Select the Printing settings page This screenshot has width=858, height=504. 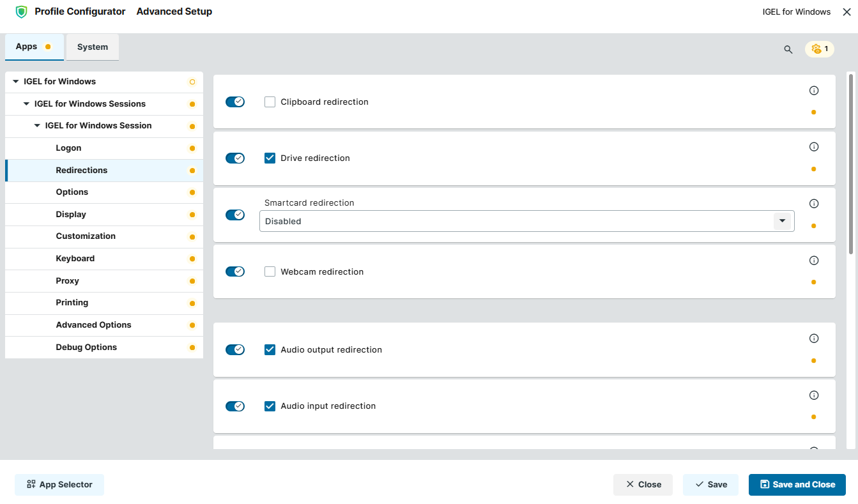tap(72, 303)
